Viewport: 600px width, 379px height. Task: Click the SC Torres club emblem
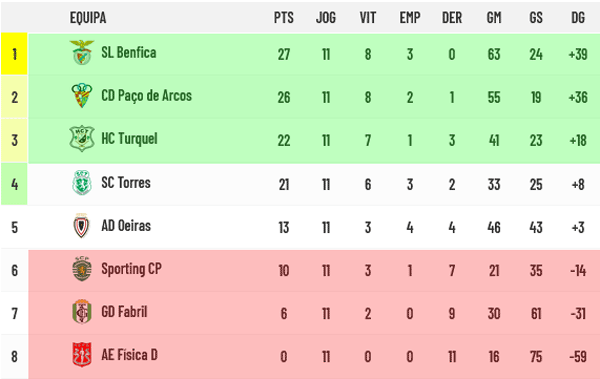click(x=82, y=183)
